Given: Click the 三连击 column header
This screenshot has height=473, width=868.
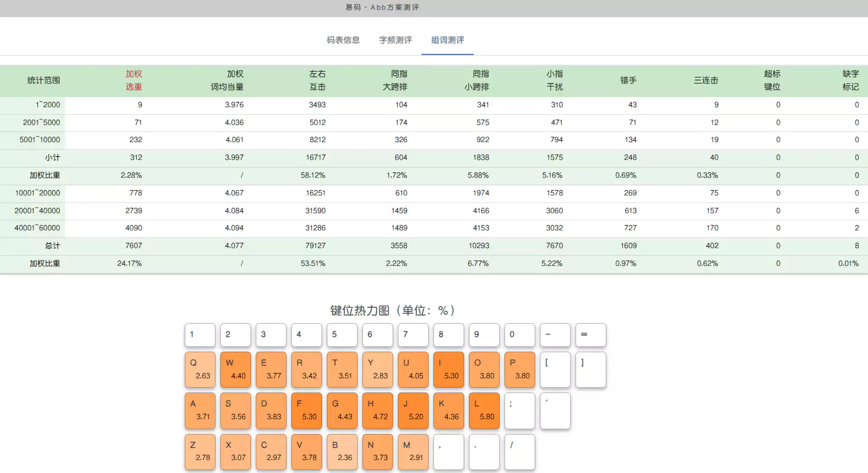Looking at the screenshot, I should click(x=706, y=81).
